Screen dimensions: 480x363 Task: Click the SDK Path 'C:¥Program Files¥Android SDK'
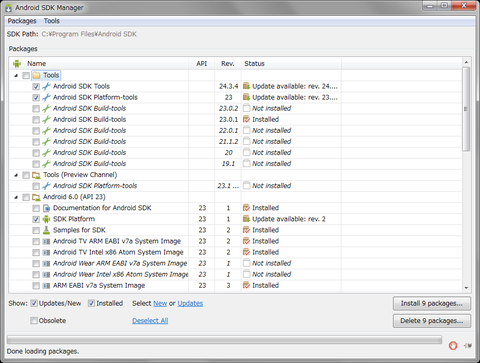pyautogui.click(x=89, y=34)
